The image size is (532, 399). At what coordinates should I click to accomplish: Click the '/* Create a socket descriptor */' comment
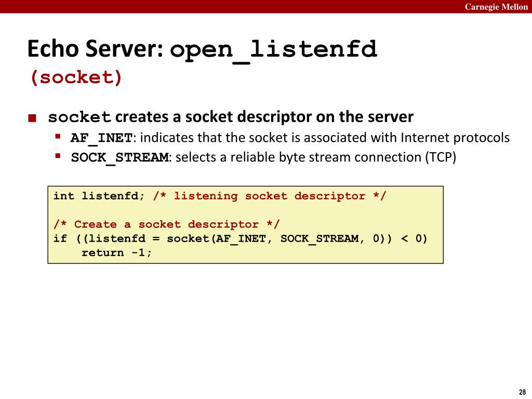[x=166, y=224]
